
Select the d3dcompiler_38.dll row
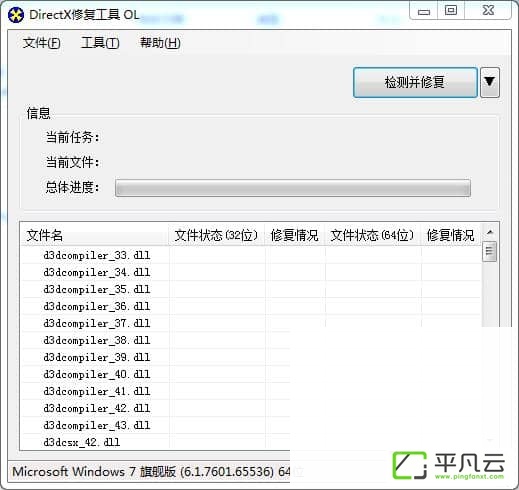point(156,340)
